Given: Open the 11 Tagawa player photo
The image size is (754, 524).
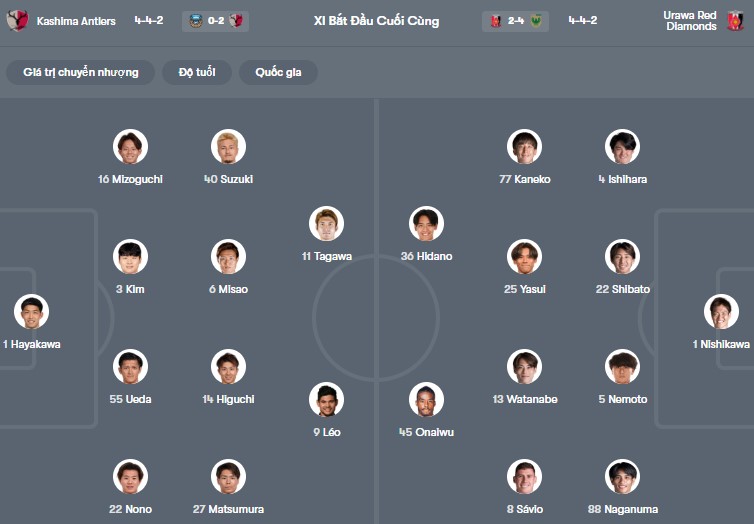Looking at the screenshot, I should pos(326,224).
